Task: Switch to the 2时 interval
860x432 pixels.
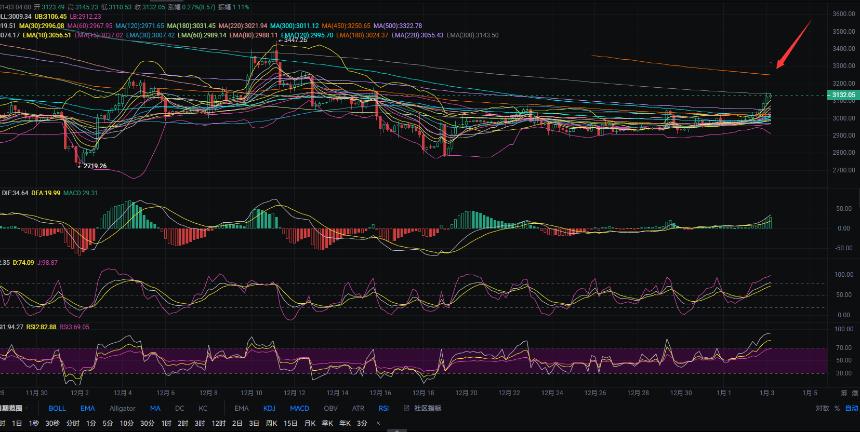Action: coord(183,423)
